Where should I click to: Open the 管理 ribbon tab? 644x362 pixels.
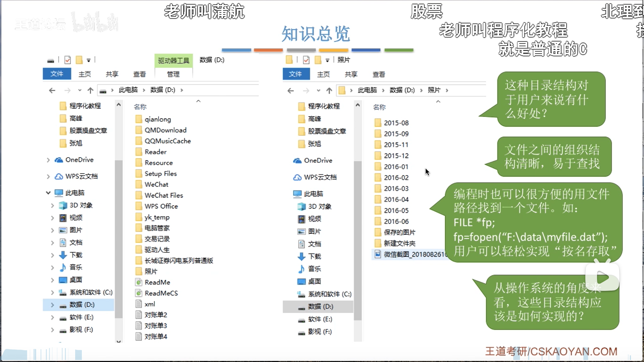click(x=173, y=74)
